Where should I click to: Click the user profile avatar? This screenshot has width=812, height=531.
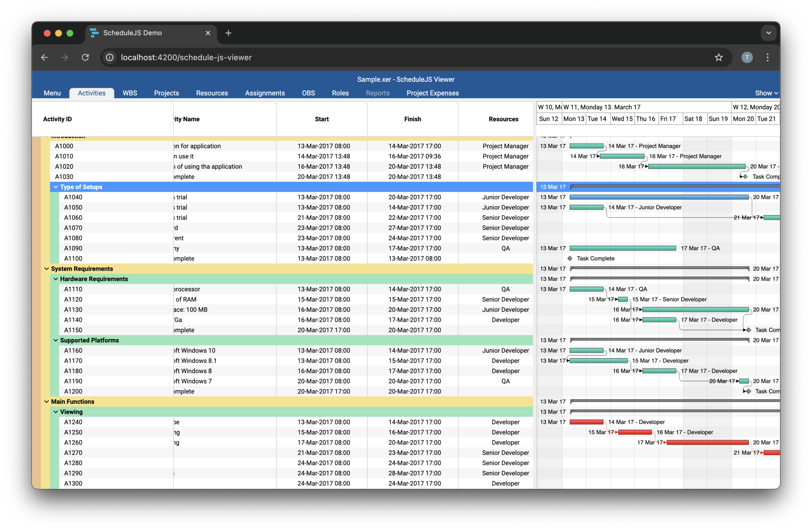(x=747, y=57)
